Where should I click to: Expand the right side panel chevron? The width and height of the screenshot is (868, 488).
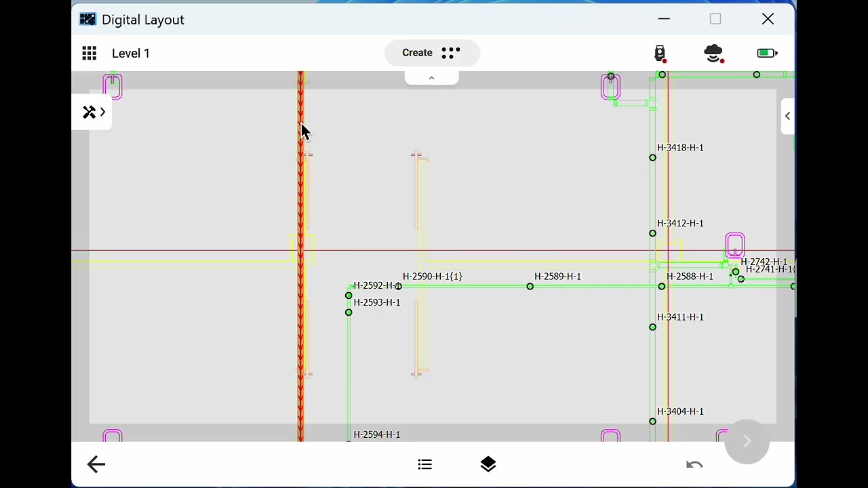pos(787,117)
